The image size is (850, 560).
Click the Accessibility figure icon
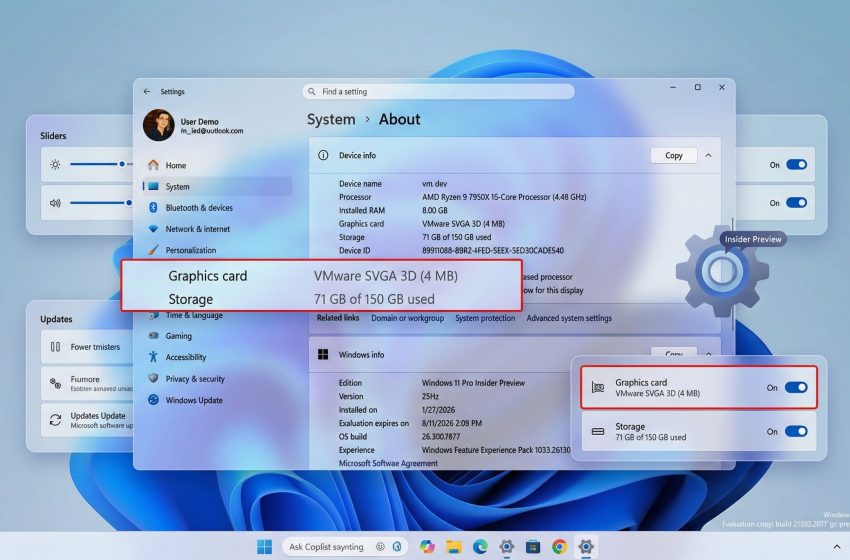tap(153, 357)
